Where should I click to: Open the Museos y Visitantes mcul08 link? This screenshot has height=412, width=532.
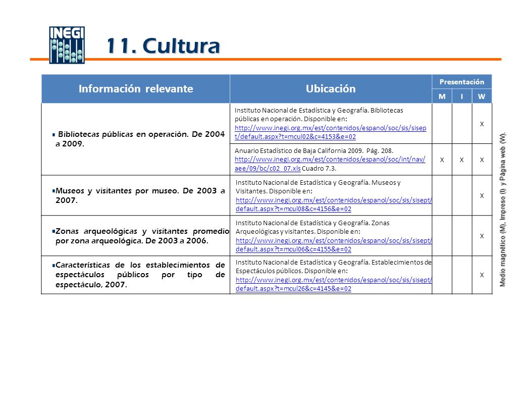pyautogui.click(x=334, y=204)
